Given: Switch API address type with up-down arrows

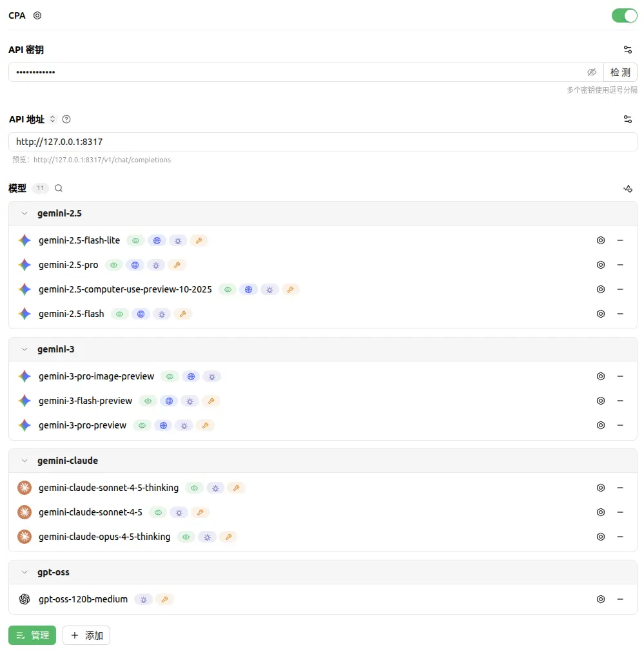Looking at the screenshot, I should 52,119.
